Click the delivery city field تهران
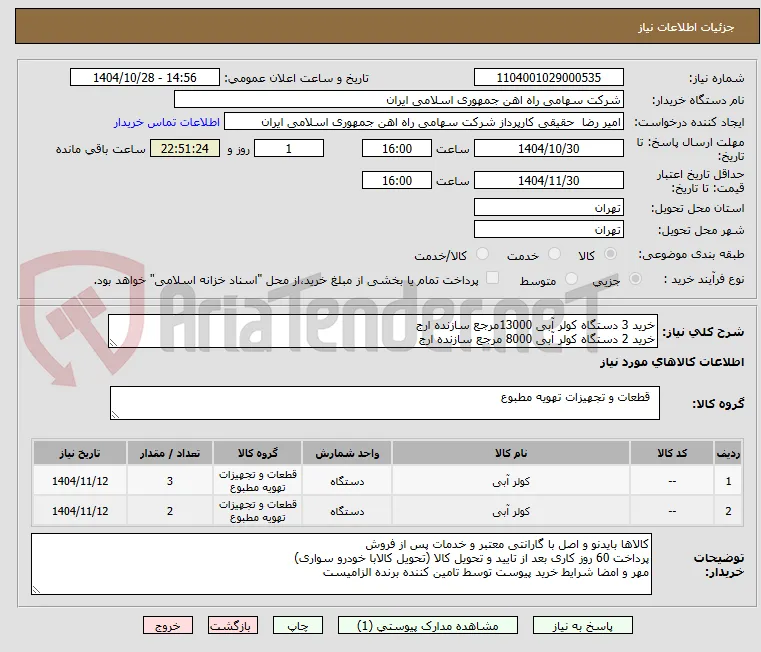This screenshot has width=761, height=652. click(x=548, y=229)
